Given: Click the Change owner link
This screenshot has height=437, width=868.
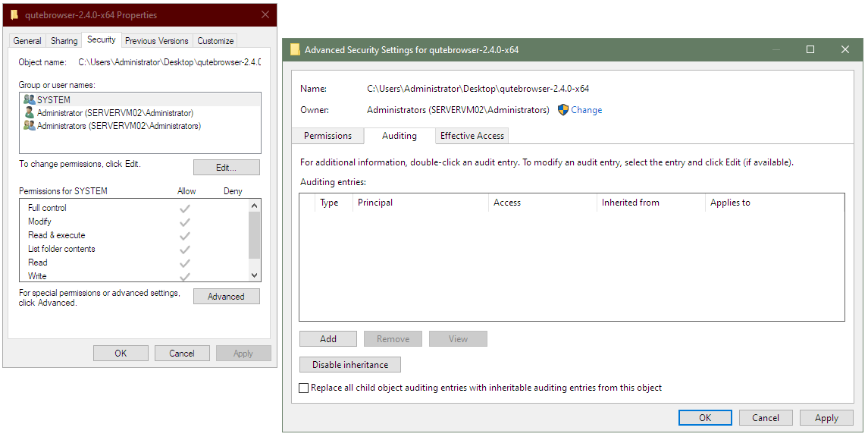Looking at the screenshot, I should [586, 110].
